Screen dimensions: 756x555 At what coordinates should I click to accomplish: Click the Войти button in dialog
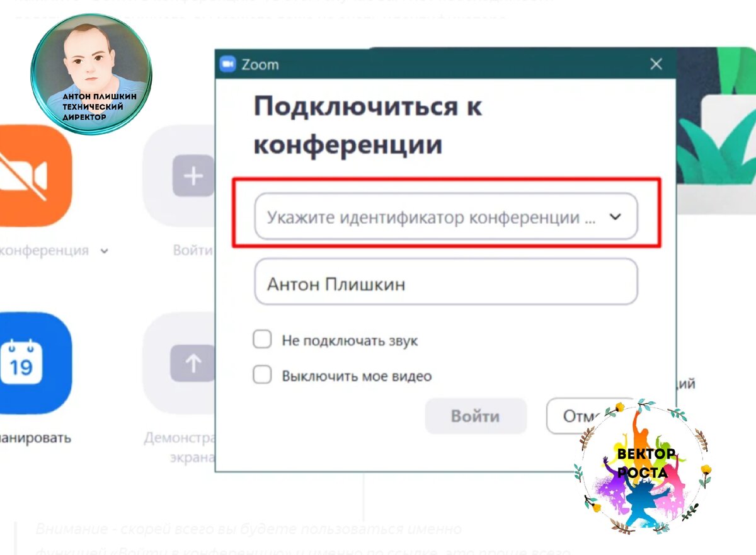tap(476, 416)
